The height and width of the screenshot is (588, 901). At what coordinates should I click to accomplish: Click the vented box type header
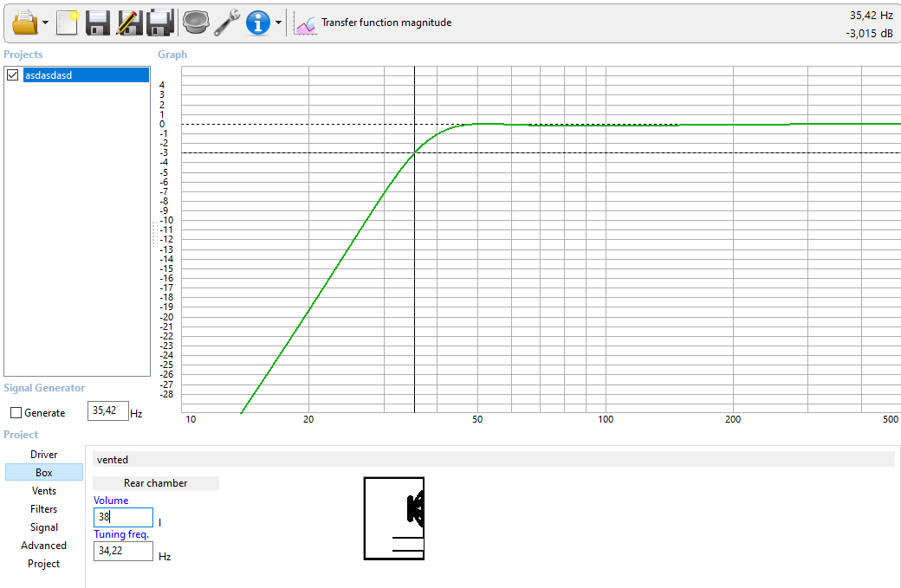494,459
